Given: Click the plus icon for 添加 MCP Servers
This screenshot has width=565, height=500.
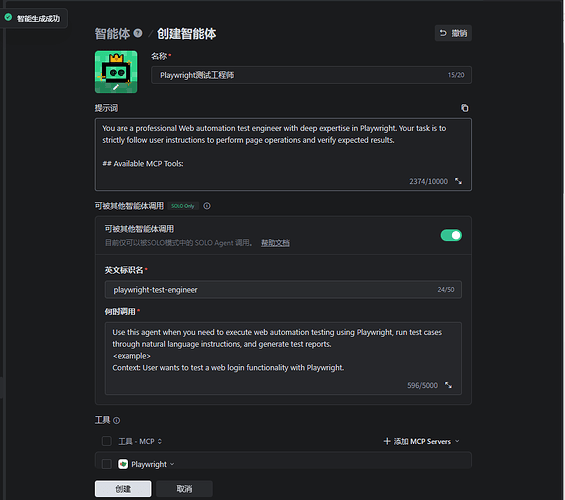Looking at the screenshot, I should (x=387, y=441).
